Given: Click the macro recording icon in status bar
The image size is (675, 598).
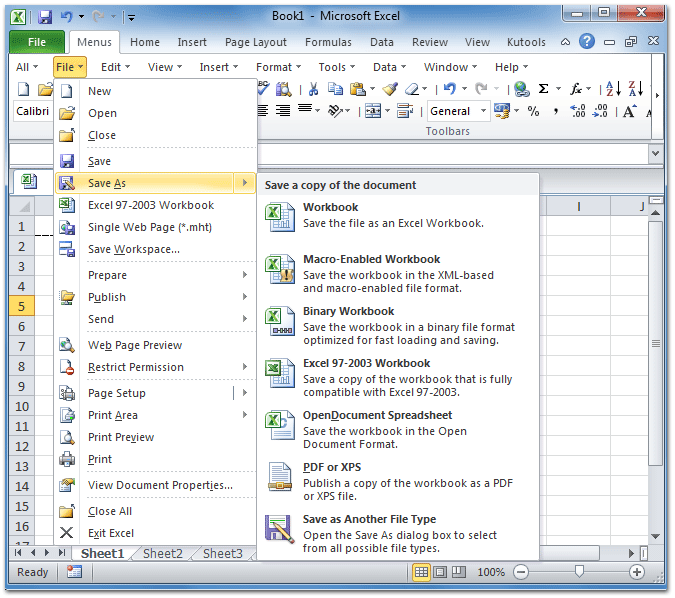Looking at the screenshot, I should click(x=74, y=572).
